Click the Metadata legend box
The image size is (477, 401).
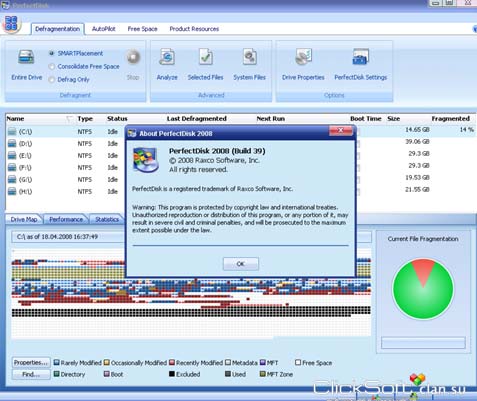click(x=228, y=362)
